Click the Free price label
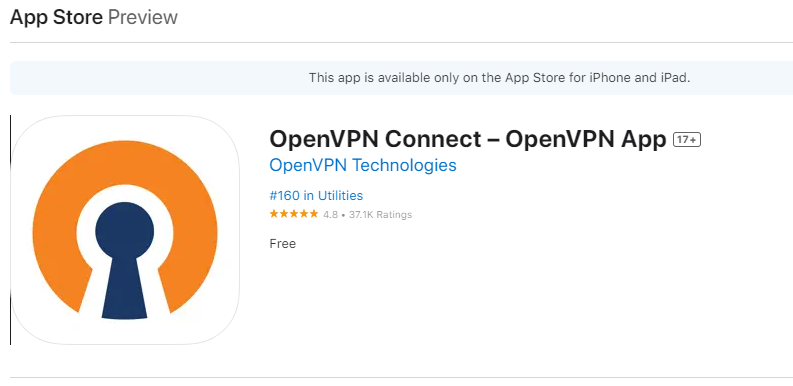Screen dimensions: 793x386 pyautogui.click(x=283, y=244)
